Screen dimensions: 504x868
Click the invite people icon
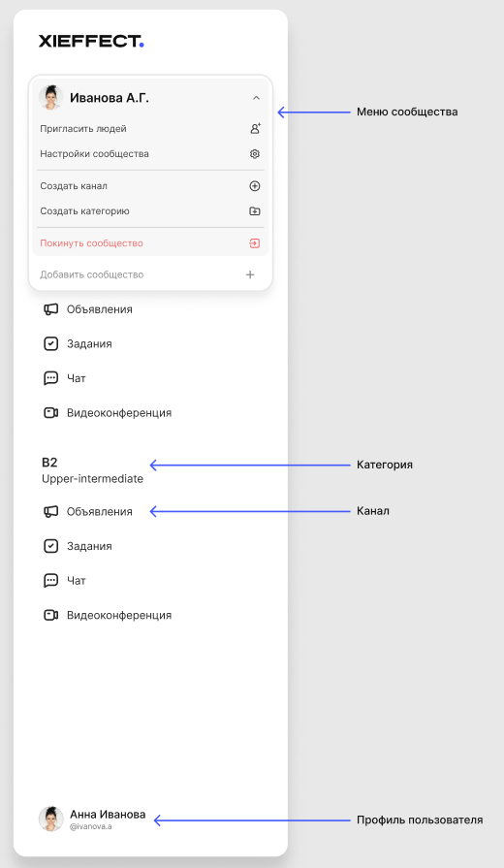point(255,128)
